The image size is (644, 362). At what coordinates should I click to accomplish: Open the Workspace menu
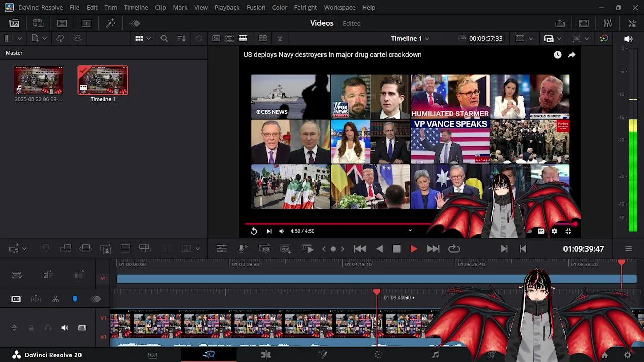click(339, 7)
